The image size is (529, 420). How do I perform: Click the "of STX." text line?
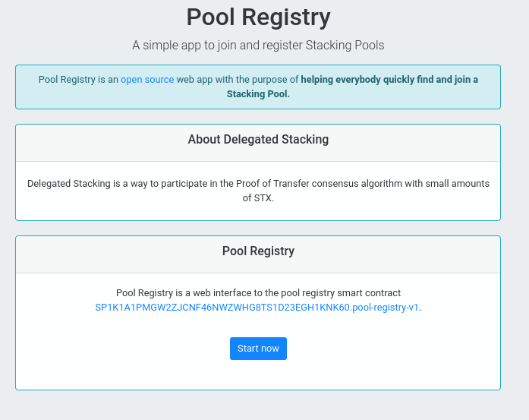(x=258, y=197)
